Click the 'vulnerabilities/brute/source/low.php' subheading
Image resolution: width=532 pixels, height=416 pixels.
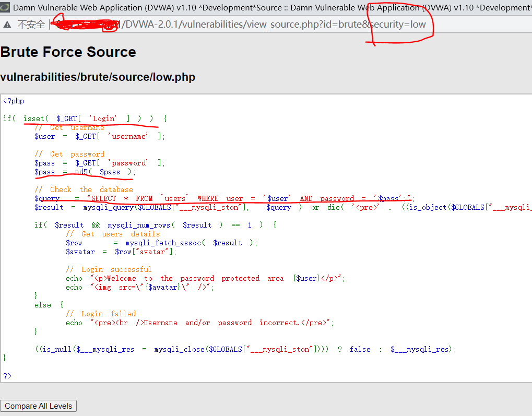pyautogui.click(x=98, y=77)
